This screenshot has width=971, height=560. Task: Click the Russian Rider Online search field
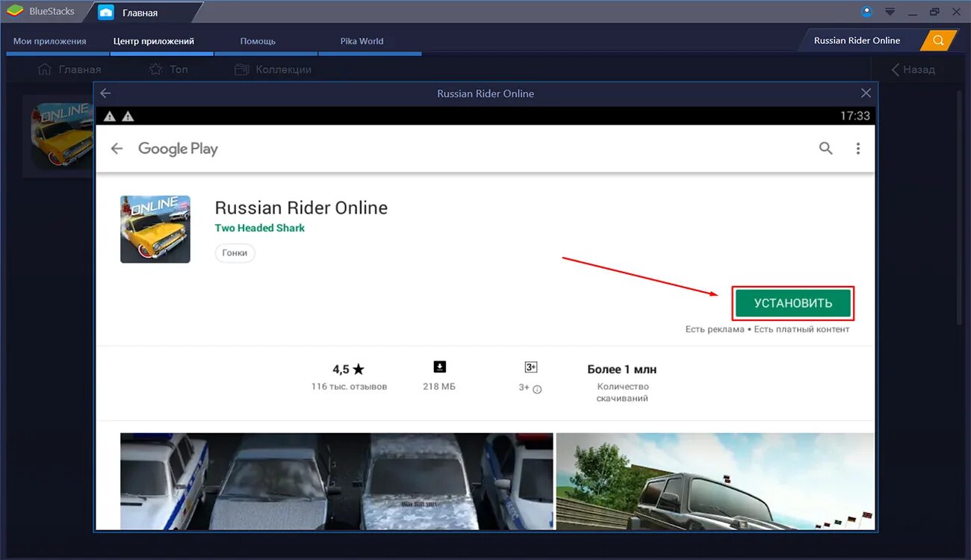coord(857,40)
